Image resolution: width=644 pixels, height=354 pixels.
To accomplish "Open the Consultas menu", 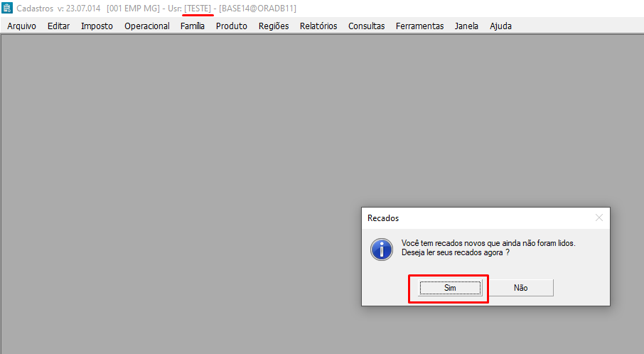I will [x=366, y=26].
